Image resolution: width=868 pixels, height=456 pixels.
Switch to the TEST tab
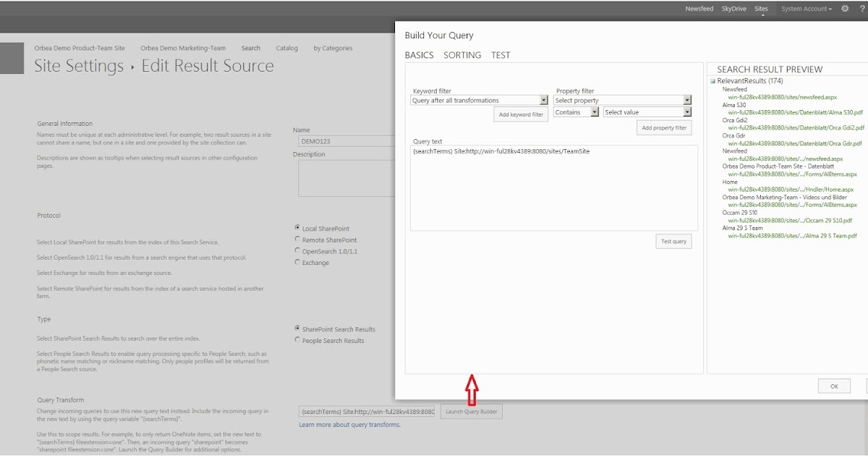pos(501,54)
